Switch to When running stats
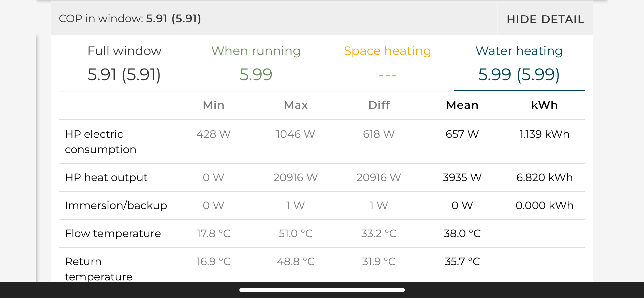The width and height of the screenshot is (644, 298). pyautogui.click(x=256, y=63)
